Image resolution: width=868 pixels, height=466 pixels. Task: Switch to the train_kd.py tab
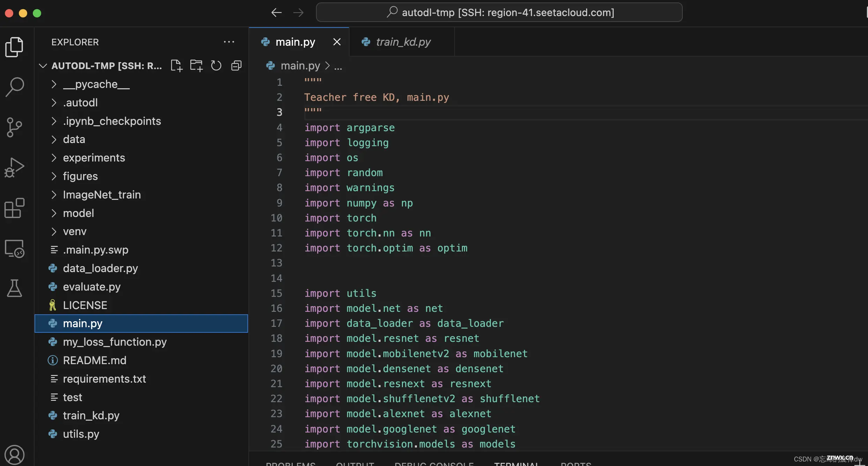(x=402, y=42)
